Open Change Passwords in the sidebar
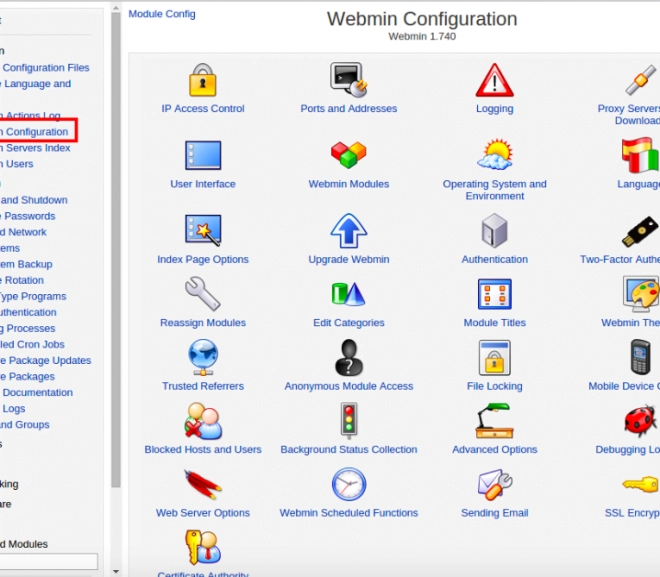660x577 pixels. pos(27,216)
